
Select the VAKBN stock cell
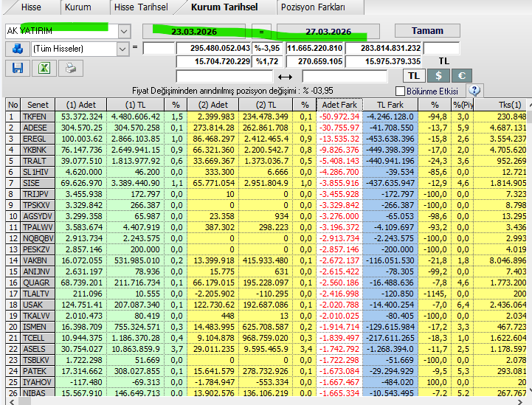click(38, 260)
